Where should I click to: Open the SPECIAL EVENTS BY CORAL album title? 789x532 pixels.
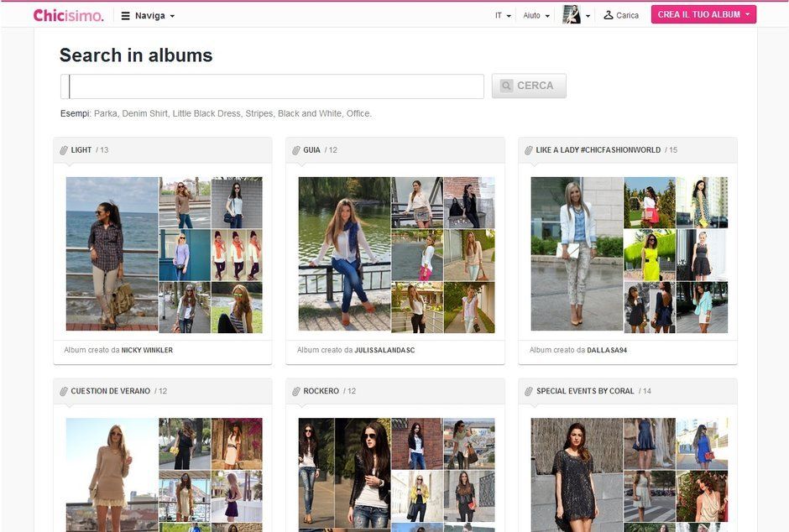585,391
